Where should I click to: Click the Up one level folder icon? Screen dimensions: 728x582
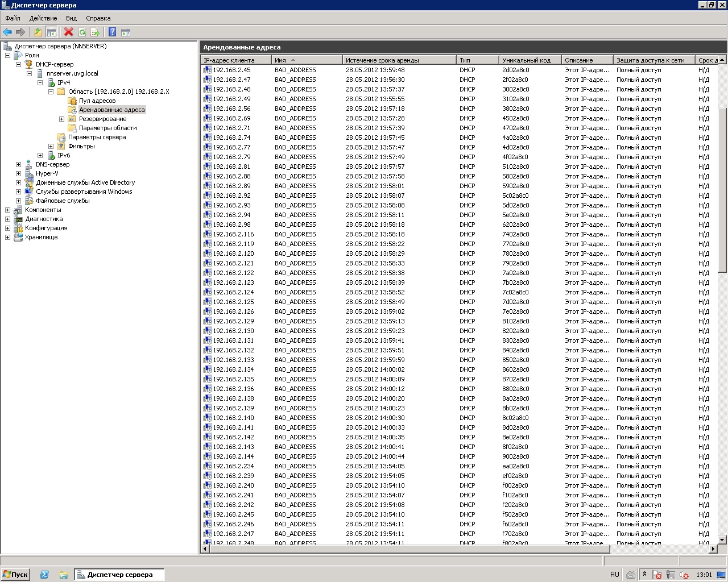click(38, 32)
